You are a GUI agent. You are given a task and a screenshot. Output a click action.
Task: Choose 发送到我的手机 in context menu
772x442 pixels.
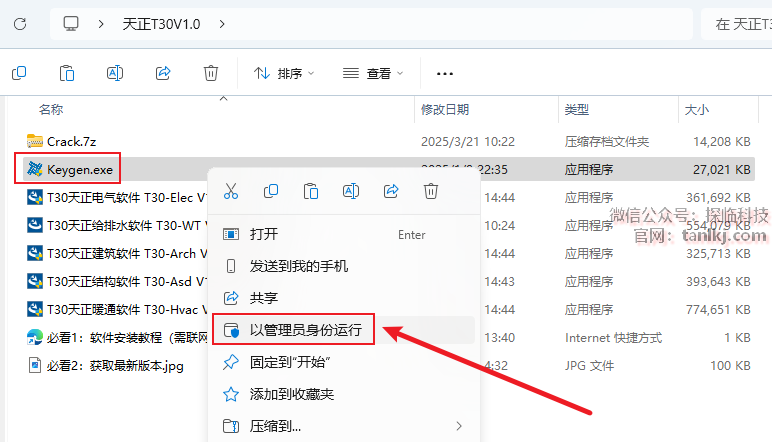click(x=344, y=266)
